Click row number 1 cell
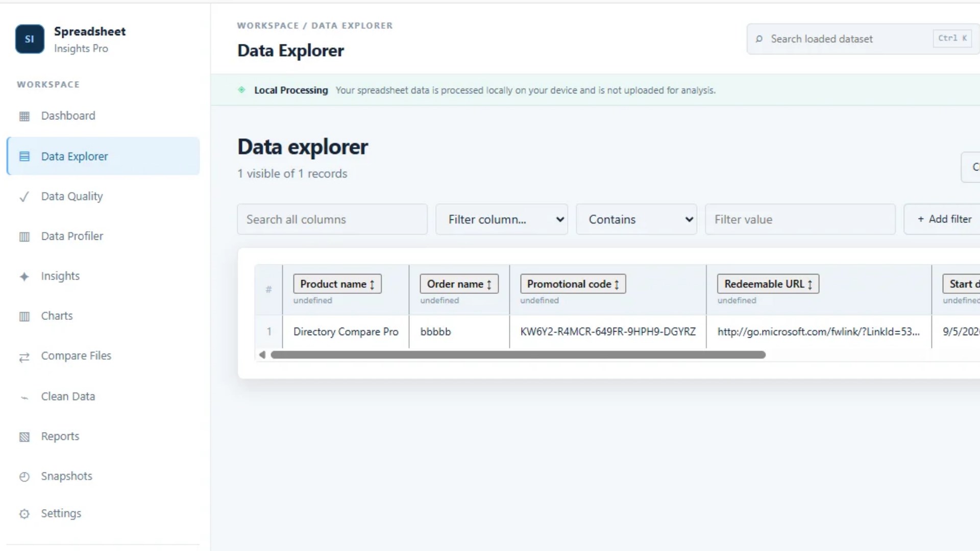Screen dimensions: 980x551 (x=269, y=332)
